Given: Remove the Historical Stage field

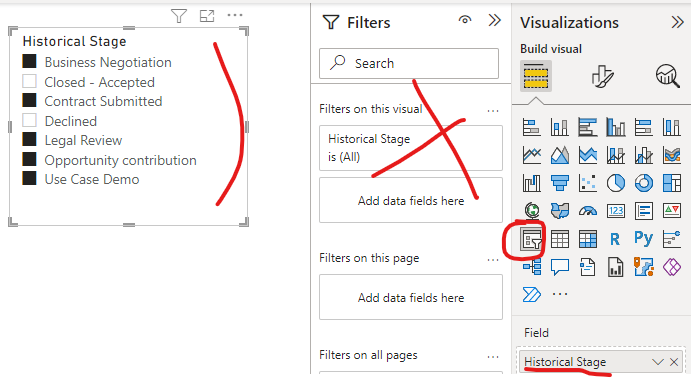Looking at the screenshot, I should [x=674, y=362].
